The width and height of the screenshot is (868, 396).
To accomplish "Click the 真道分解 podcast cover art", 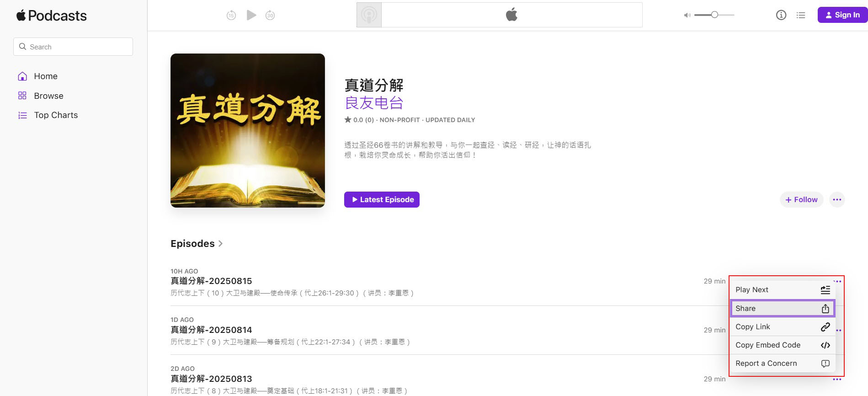I will tap(248, 130).
